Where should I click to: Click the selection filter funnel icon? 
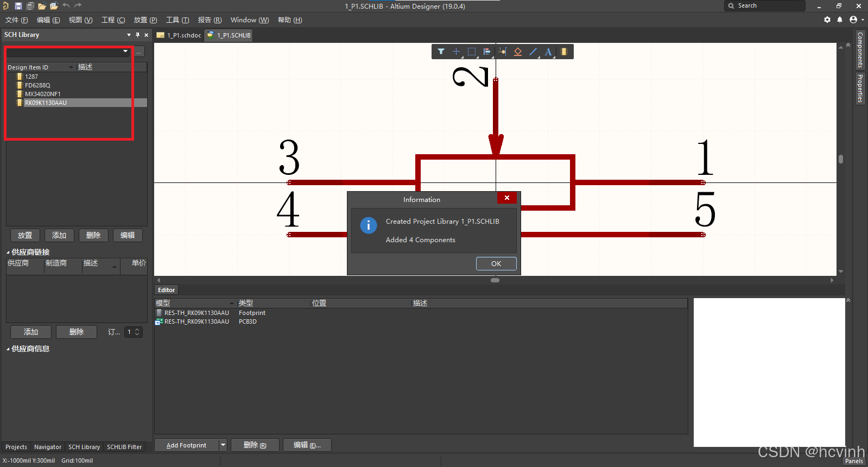[x=441, y=52]
